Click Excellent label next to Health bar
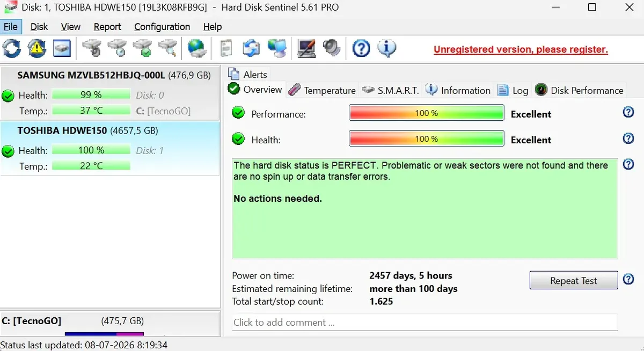644x351 pixels. click(531, 140)
